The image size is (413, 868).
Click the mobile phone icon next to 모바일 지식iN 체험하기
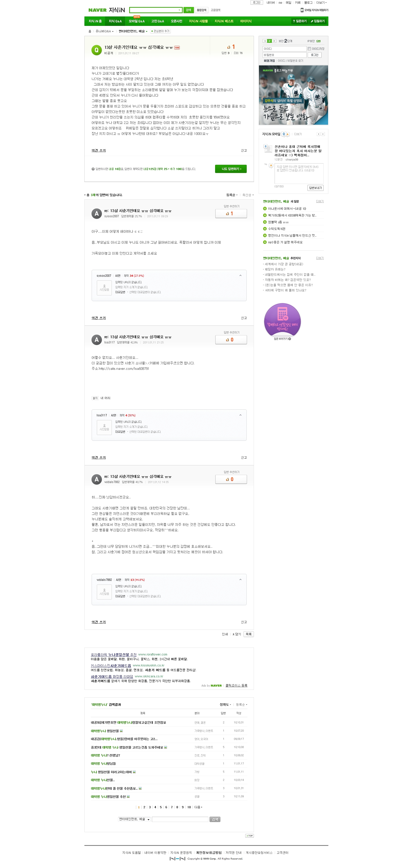(302, 10)
